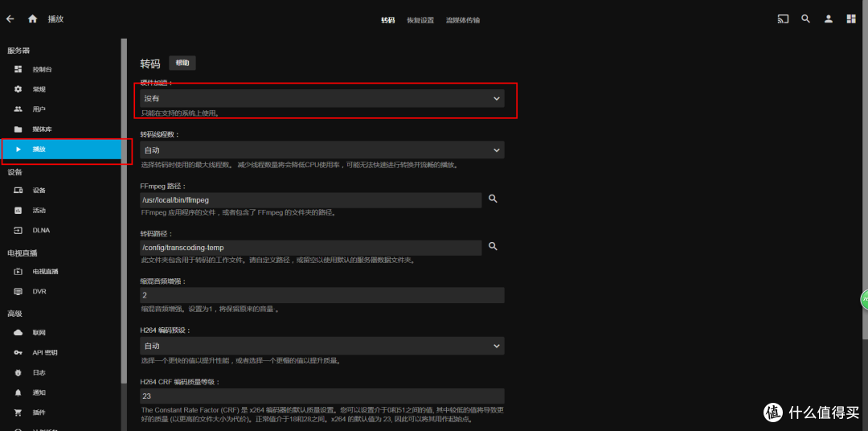Open the user profile icon
868x431 pixels.
coord(828,19)
